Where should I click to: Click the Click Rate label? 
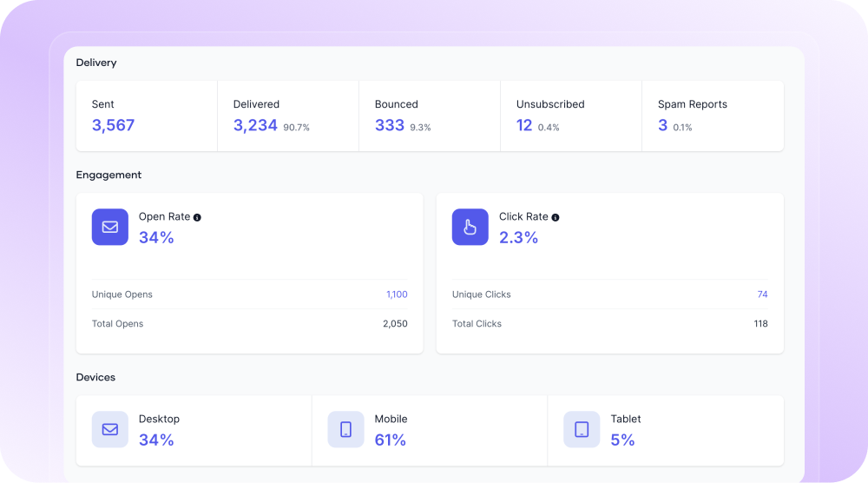click(x=523, y=216)
